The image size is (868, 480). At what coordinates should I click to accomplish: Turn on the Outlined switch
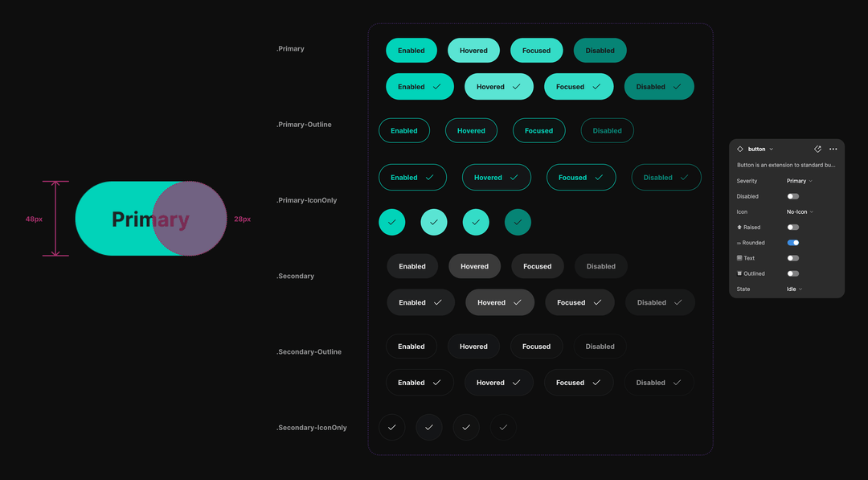coord(792,273)
